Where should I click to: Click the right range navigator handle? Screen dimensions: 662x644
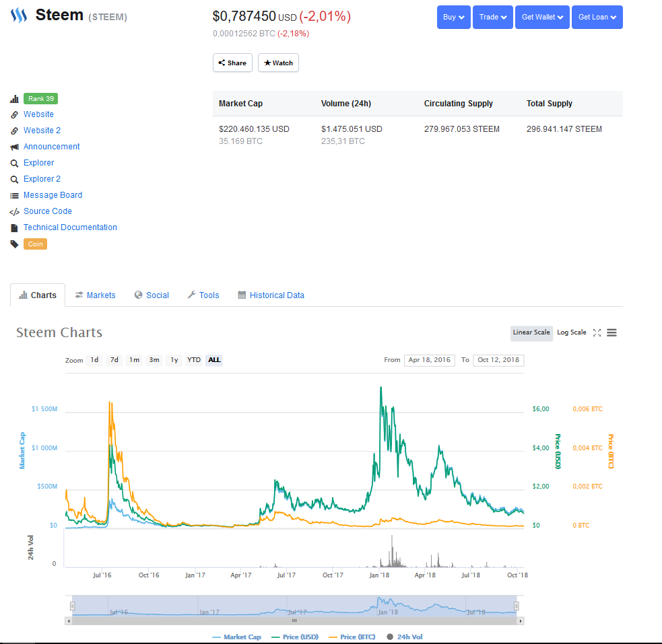(x=516, y=606)
